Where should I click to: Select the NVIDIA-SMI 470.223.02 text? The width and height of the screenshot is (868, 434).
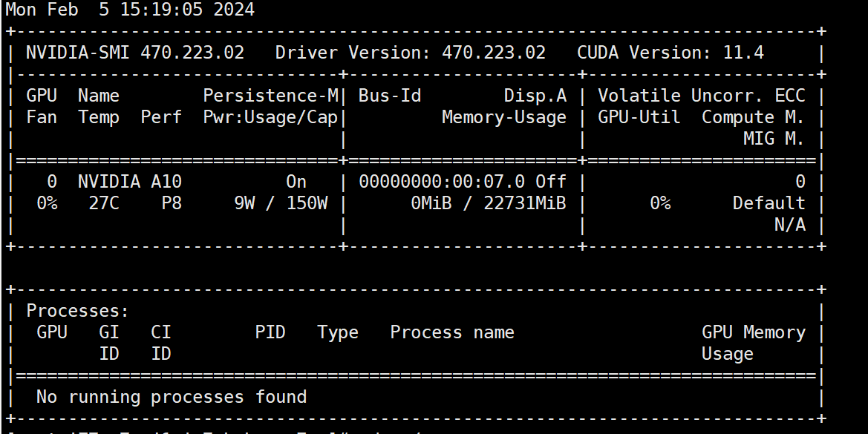(135, 53)
